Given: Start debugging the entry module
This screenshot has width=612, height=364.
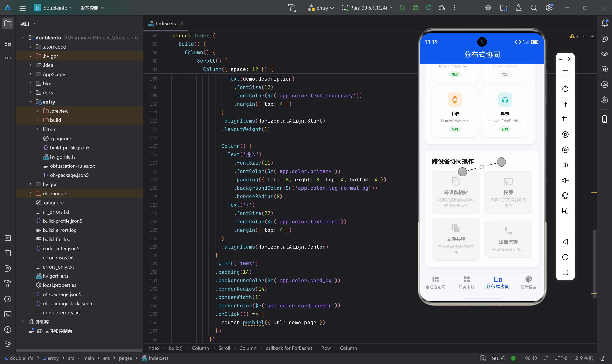Looking at the screenshot, I should click(x=416, y=8).
